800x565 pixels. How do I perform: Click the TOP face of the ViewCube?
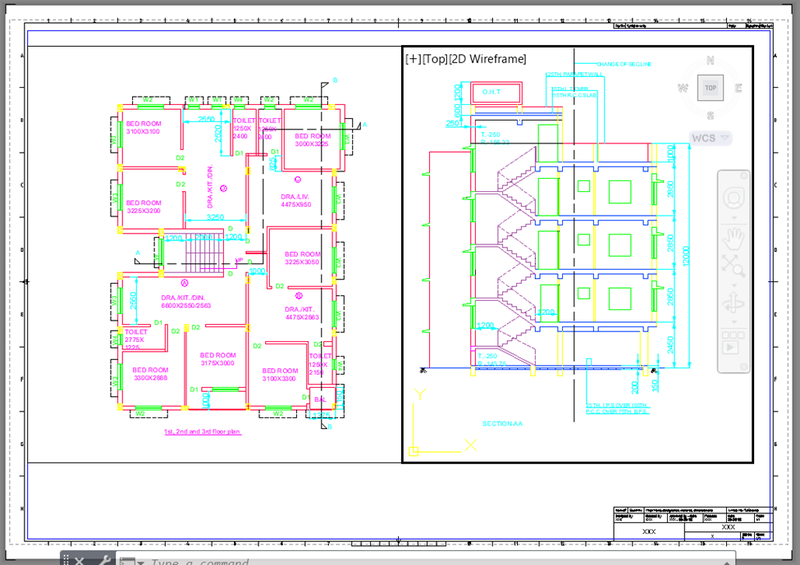(x=710, y=88)
